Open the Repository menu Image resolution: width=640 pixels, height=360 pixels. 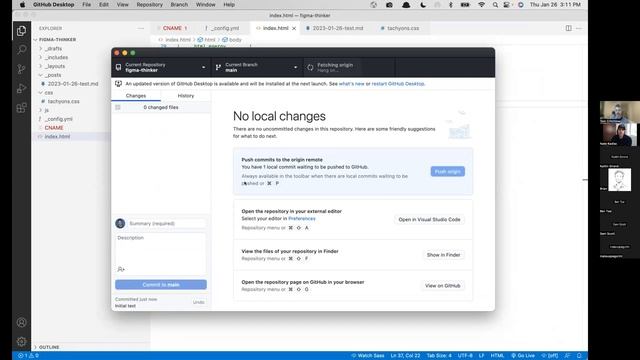(149, 4)
